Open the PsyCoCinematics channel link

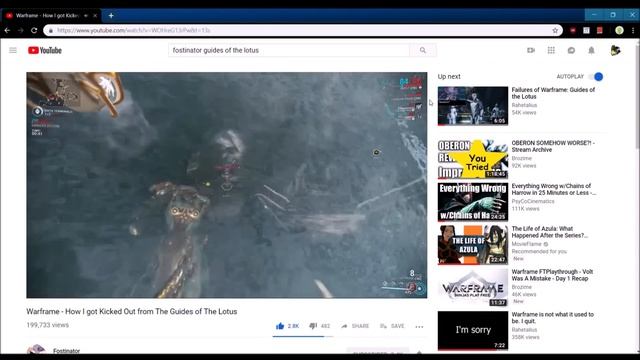coord(533,201)
